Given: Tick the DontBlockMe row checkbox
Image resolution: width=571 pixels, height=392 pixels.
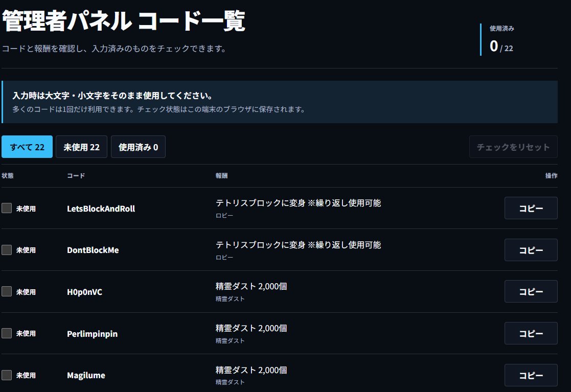Looking at the screenshot, I should click(x=7, y=250).
